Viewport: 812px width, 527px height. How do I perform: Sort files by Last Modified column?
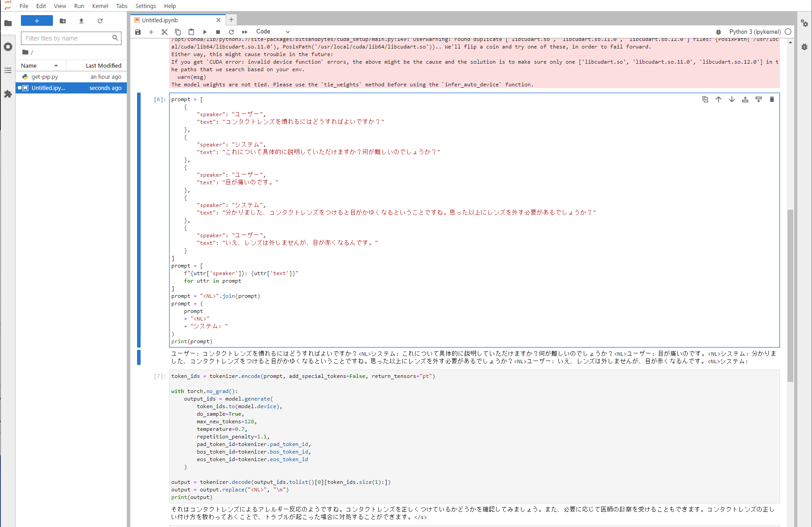tap(97, 65)
